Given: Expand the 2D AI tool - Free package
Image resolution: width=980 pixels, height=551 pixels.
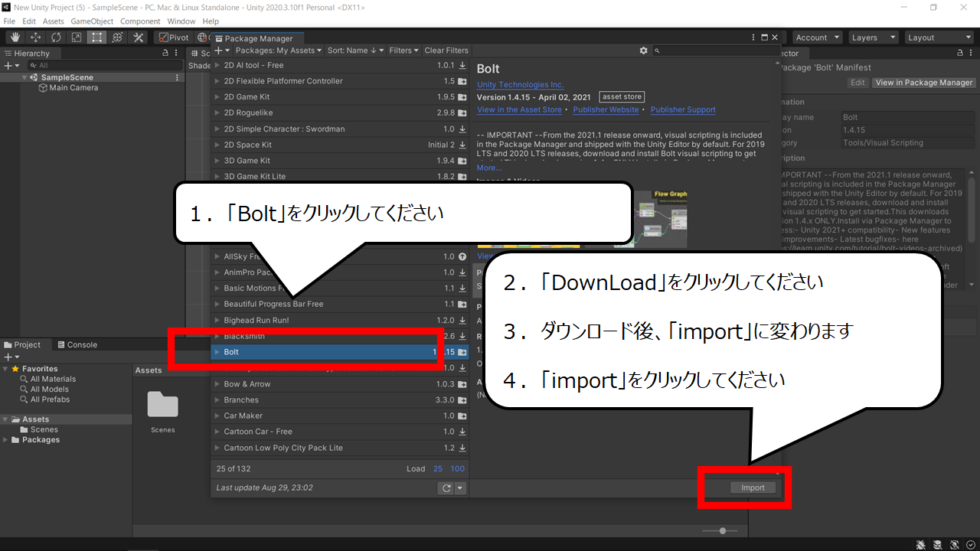Looking at the screenshot, I should pos(217,65).
